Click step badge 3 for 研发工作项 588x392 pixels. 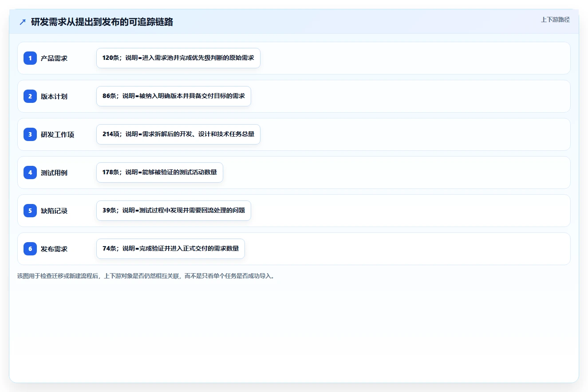point(30,134)
